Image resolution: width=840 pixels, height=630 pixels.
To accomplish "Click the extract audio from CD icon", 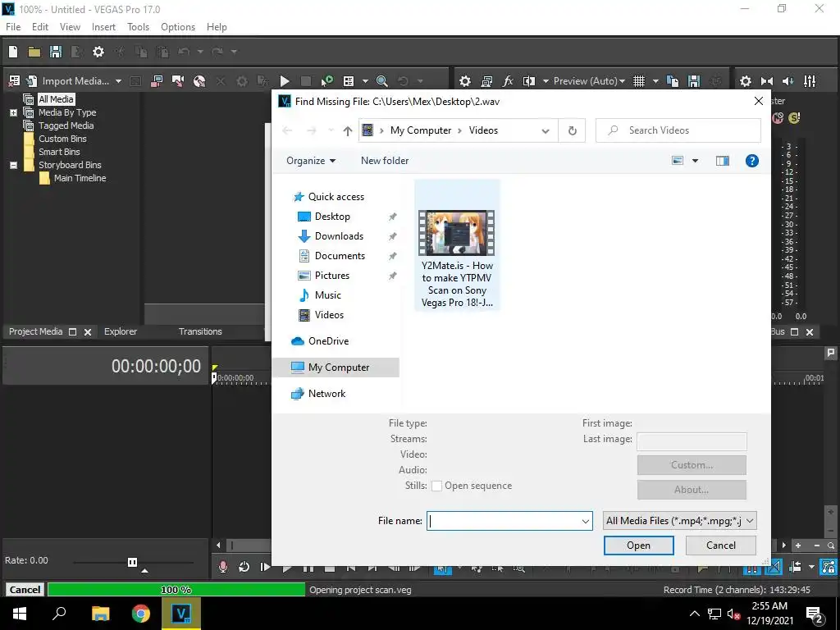I will tap(199, 81).
